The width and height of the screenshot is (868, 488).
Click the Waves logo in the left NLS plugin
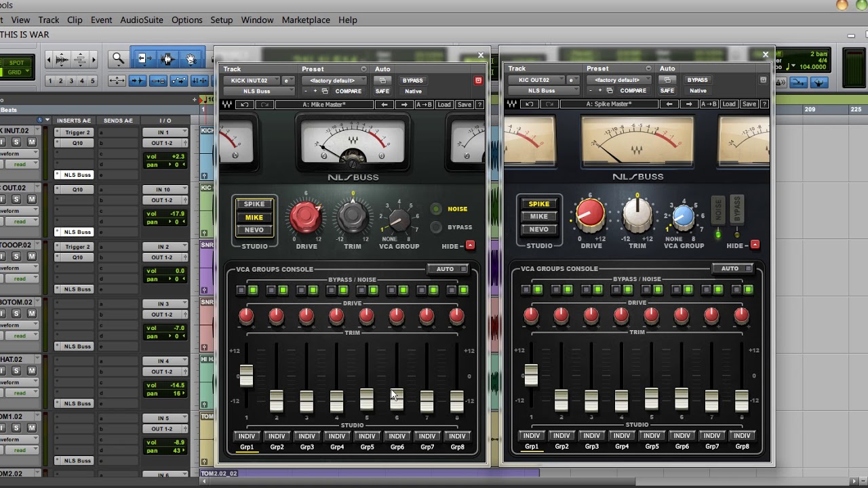[x=226, y=104]
